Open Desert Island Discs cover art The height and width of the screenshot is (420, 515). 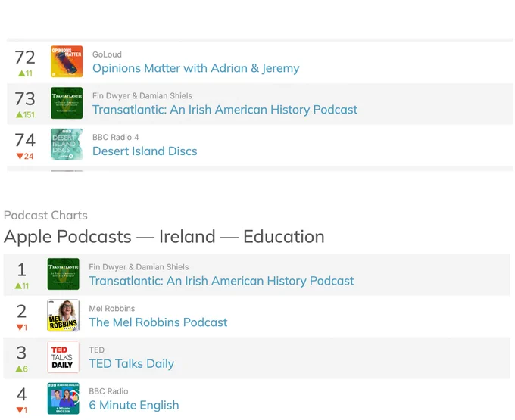pyautogui.click(x=67, y=145)
